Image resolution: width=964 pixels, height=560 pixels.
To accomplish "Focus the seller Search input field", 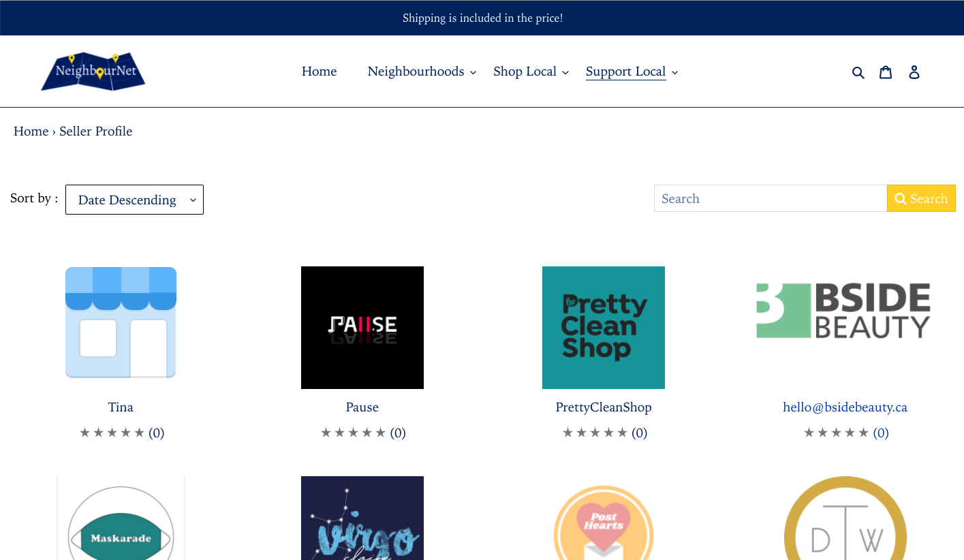I will (771, 198).
